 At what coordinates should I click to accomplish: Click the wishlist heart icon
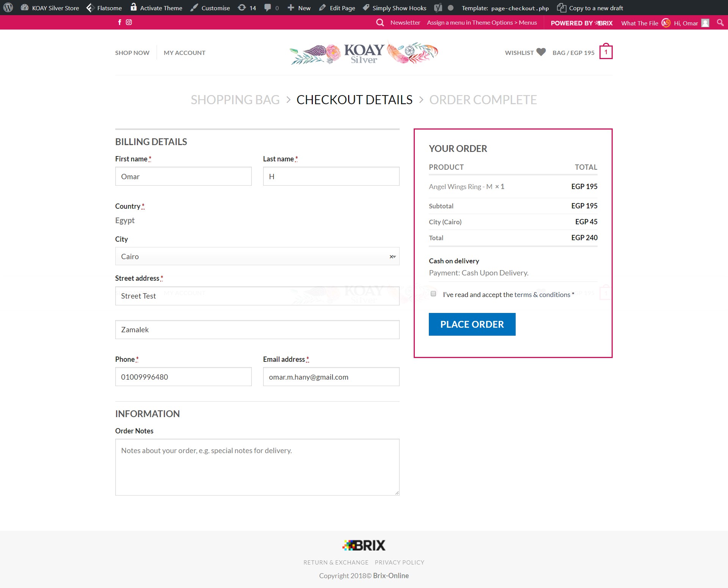pyautogui.click(x=541, y=52)
